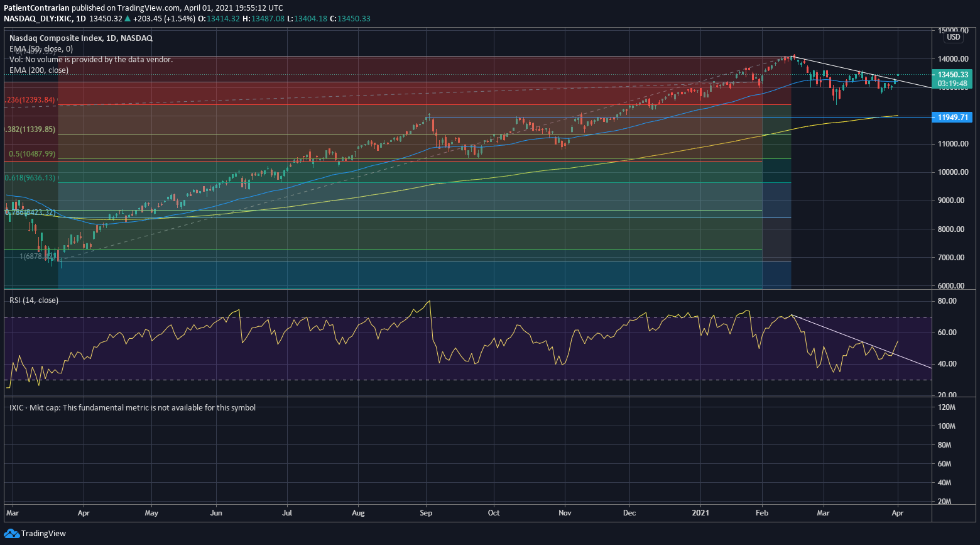
Task: Click the green 13450.33 current price label
Action: click(x=952, y=75)
